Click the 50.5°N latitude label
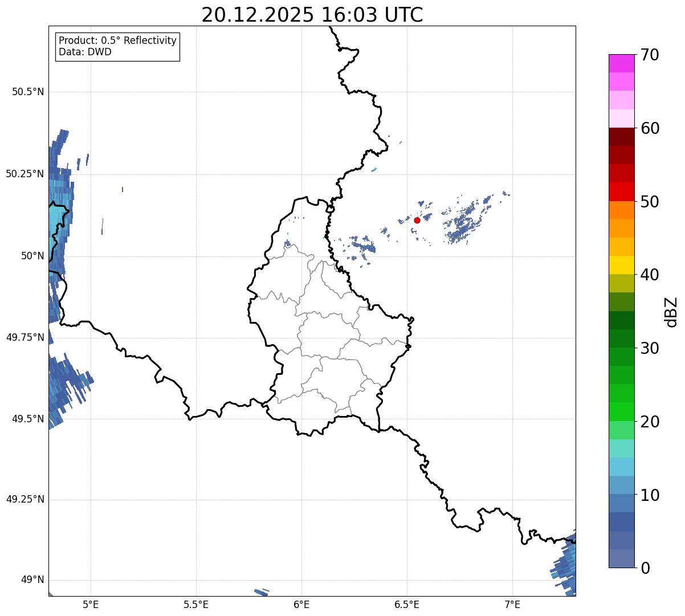This screenshot has height=616, width=685. click(x=28, y=92)
